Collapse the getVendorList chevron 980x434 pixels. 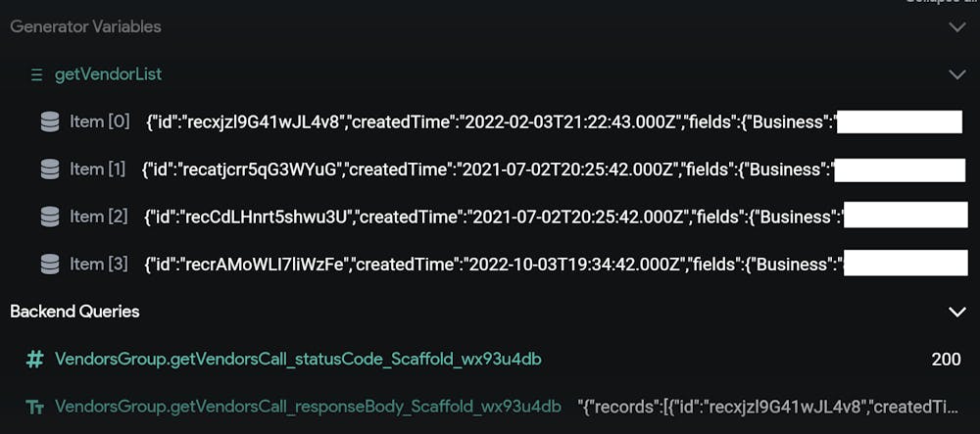click(x=957, y=74)
